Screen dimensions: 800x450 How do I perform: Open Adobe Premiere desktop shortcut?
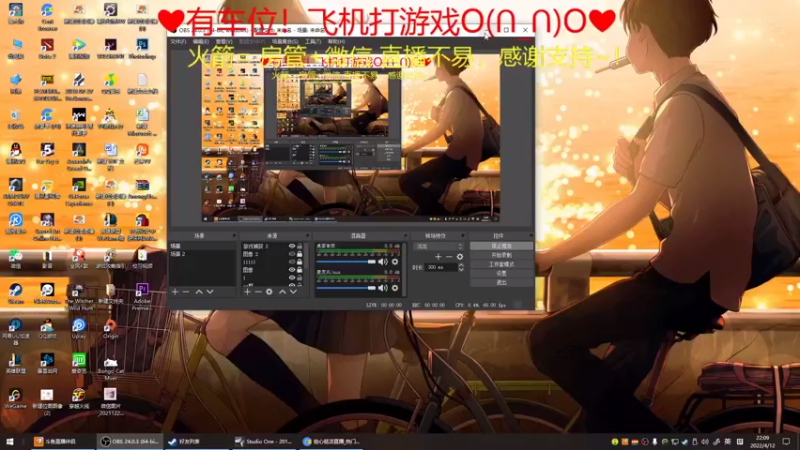[x=142, y=296]
